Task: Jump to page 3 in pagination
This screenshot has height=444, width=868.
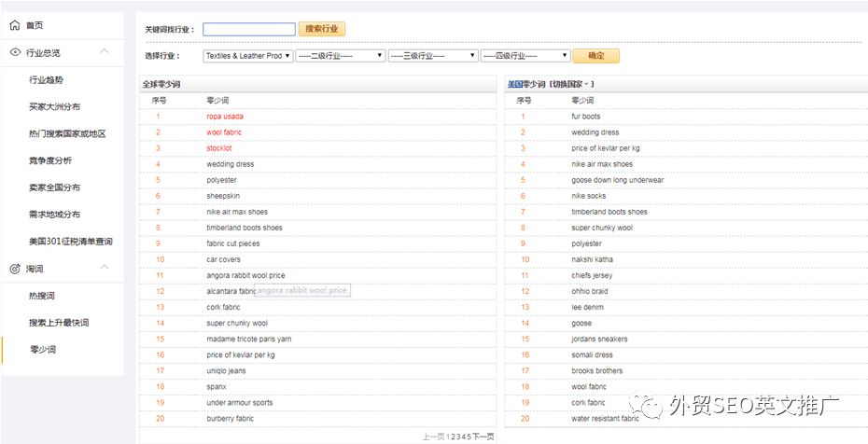Action: click(458, 437)
